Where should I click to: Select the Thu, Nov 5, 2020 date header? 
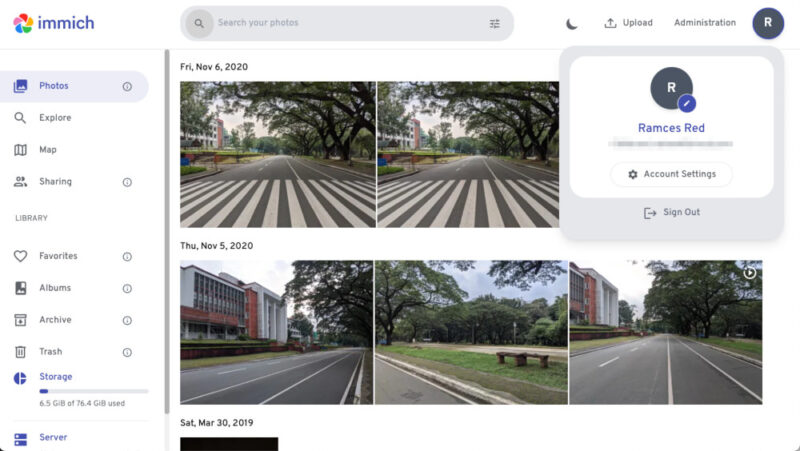tap(216, 246)
